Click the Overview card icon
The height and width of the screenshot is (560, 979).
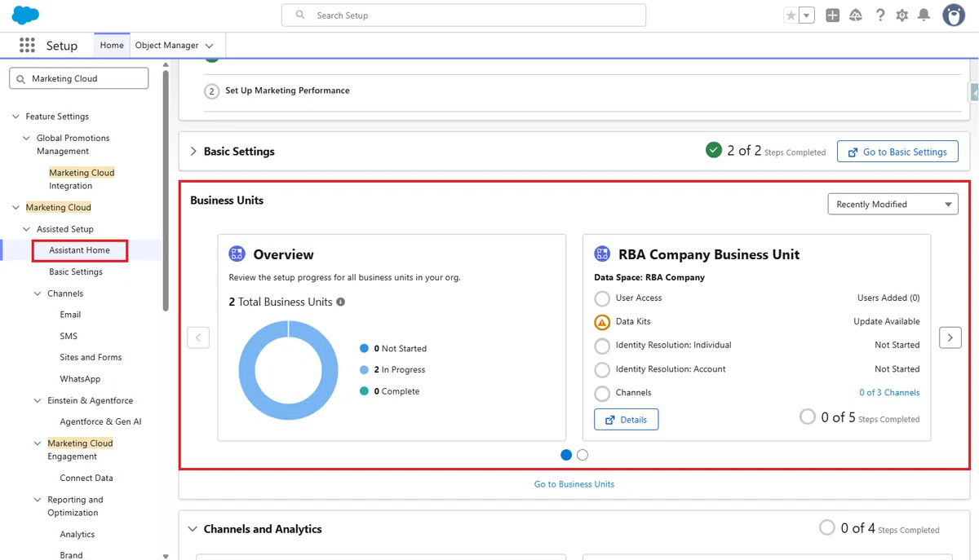pos(237,254)
